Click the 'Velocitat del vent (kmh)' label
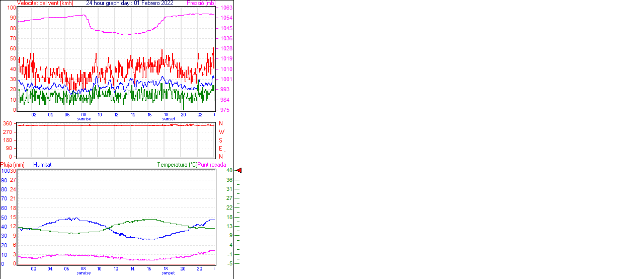644x279 pixels. pyautogui.click(x=45, y=3)
